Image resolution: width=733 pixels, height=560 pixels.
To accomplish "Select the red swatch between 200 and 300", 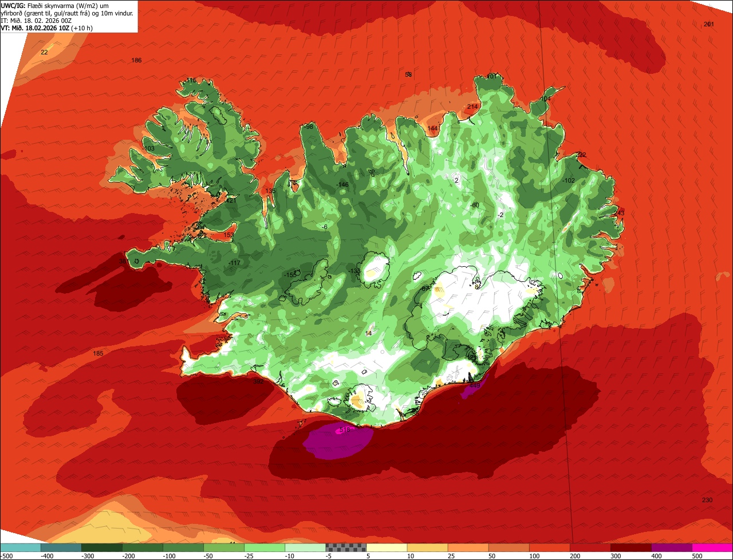I will (589, 547).
